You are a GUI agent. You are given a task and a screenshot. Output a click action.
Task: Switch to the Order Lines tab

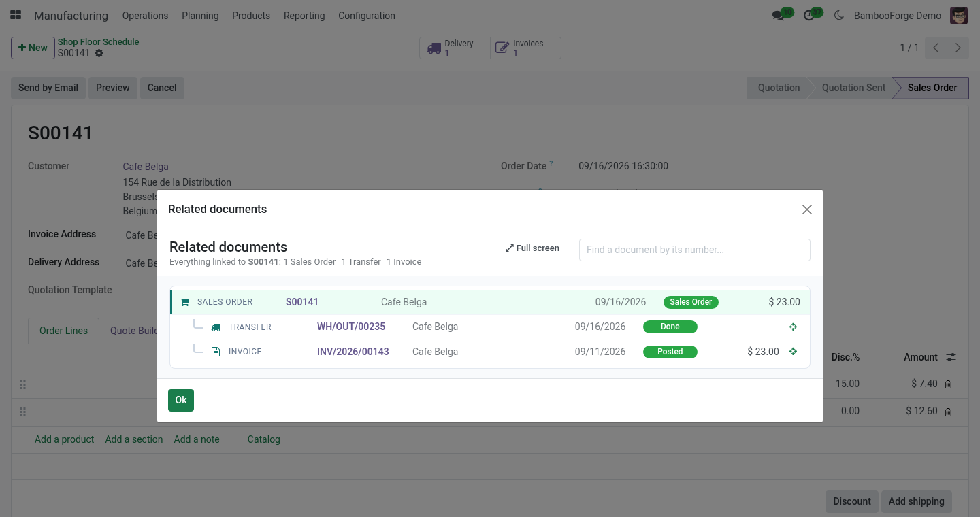pos(63,331)
